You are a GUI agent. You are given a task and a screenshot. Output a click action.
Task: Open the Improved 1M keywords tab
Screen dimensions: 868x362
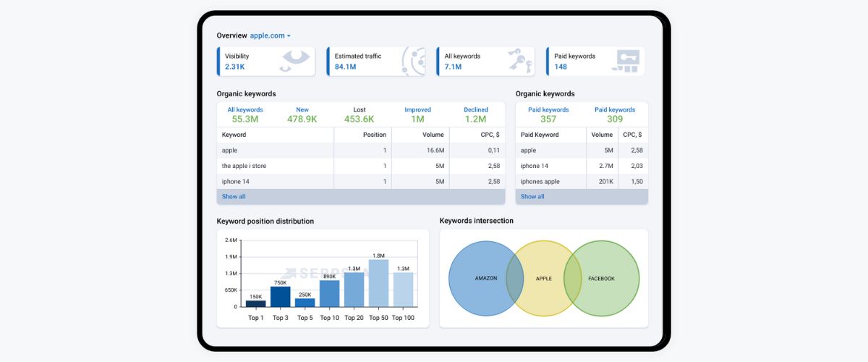click(417, 114)
